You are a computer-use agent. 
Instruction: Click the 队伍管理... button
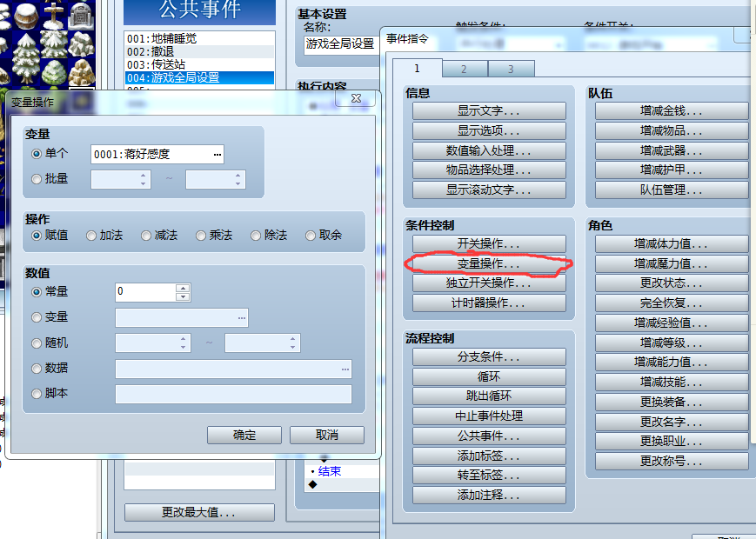pyautogui.click(x=672, y=190)
